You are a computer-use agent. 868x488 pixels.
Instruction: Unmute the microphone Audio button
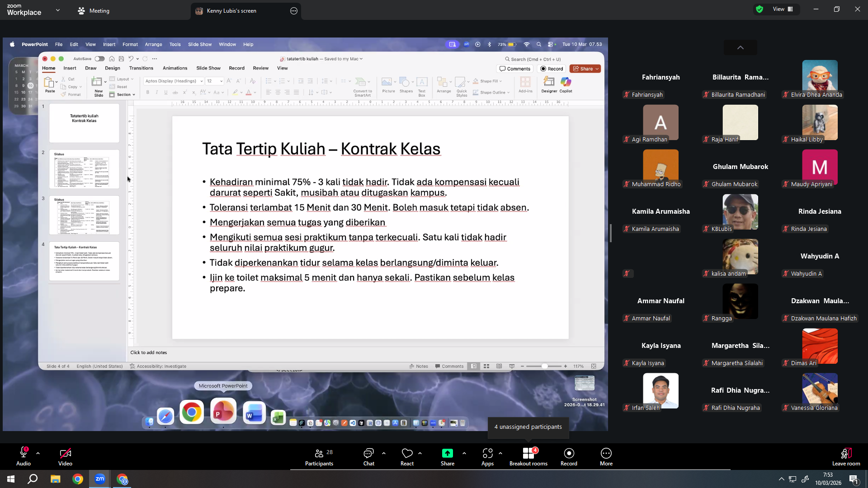click(24, 457)
